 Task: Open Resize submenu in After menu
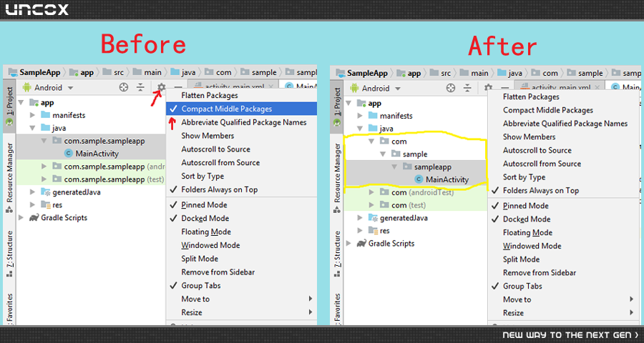click(564, 313)
